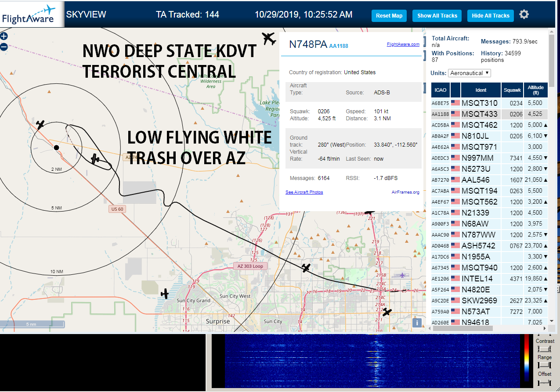The height and width of the screenshot is (392, 560).
Task: Select the MSQT310 row in aircraft table
Action: 489,103
